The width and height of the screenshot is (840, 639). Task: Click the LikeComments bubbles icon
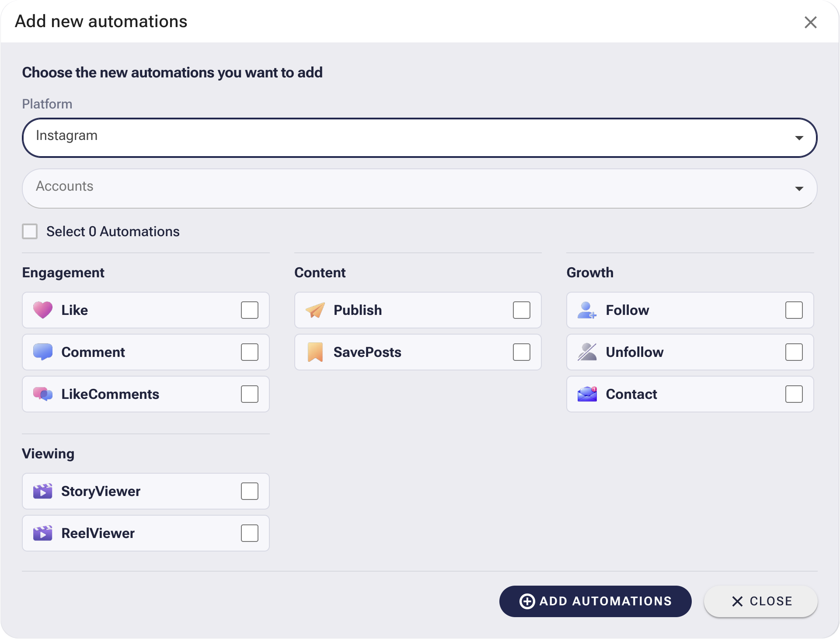coord(43,394)
